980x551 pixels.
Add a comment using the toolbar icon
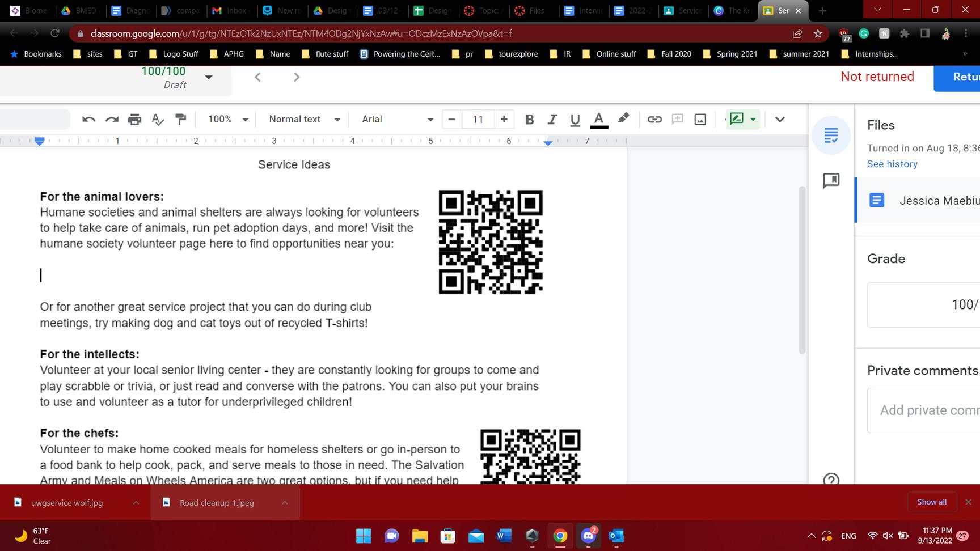point(677,119)
